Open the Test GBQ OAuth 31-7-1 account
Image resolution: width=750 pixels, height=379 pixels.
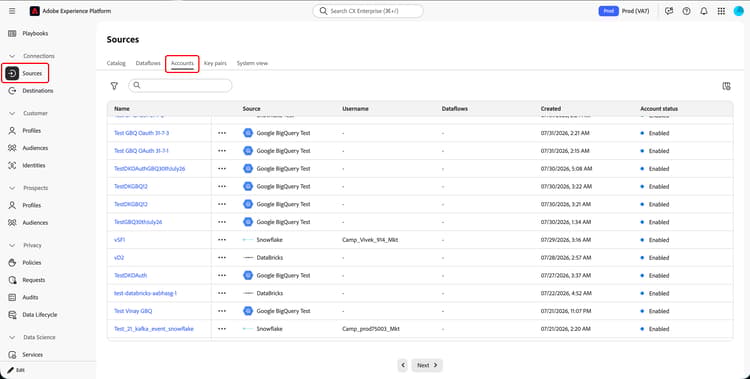pyautogui.click(x=141, y=151)
